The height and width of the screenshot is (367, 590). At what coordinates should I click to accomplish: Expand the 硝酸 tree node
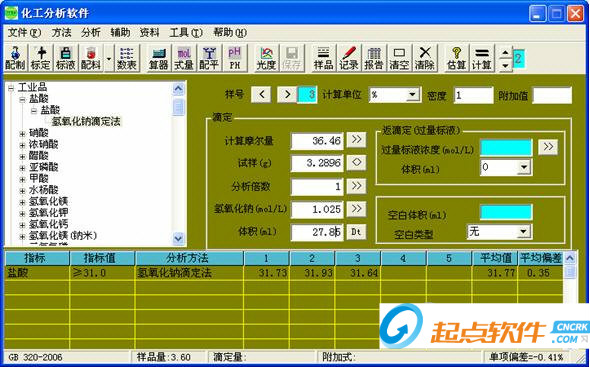[22, 134]
